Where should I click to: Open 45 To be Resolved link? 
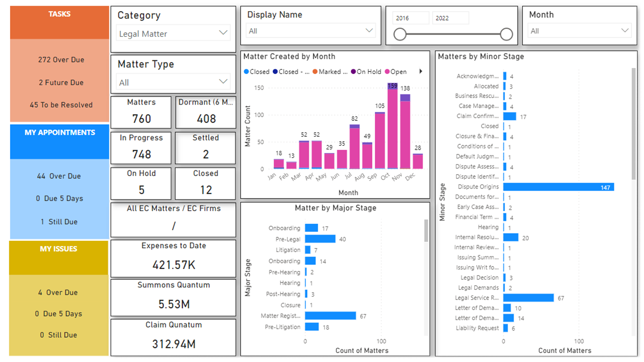[x=61, y=105]
